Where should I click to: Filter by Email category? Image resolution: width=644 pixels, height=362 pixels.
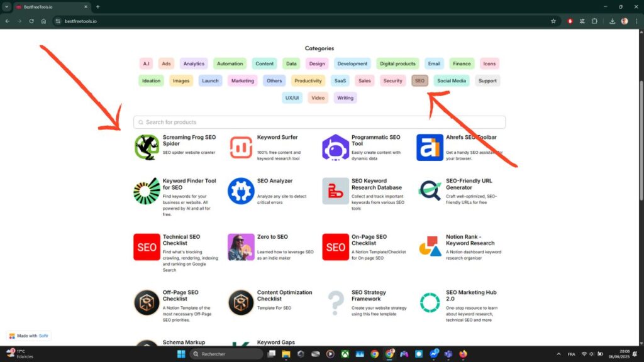click(x=434, y=63)
